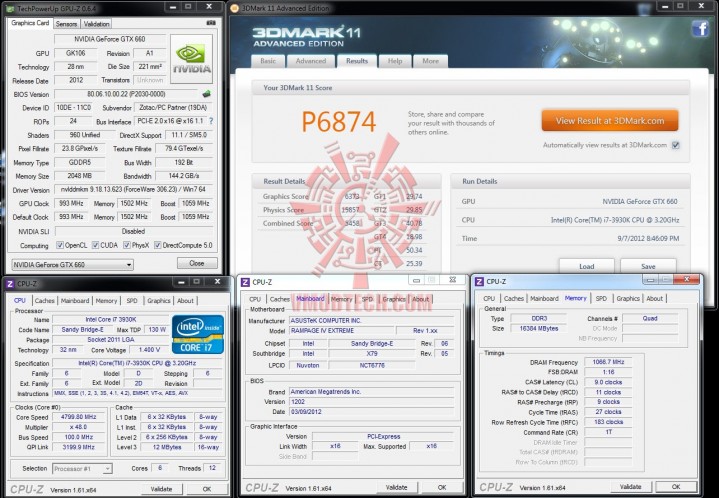
Task: Click the Load button in 3DMark 11
Action: click(586, 266)
